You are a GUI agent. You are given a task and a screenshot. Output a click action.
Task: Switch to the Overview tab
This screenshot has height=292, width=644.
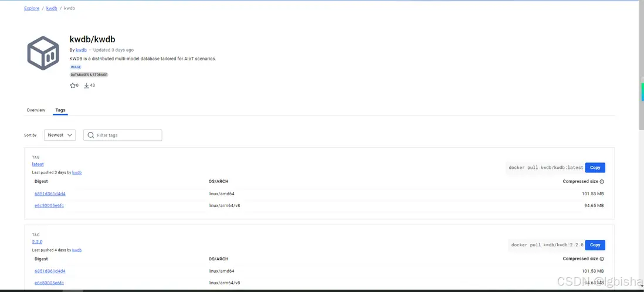click(x=36, y=110)
